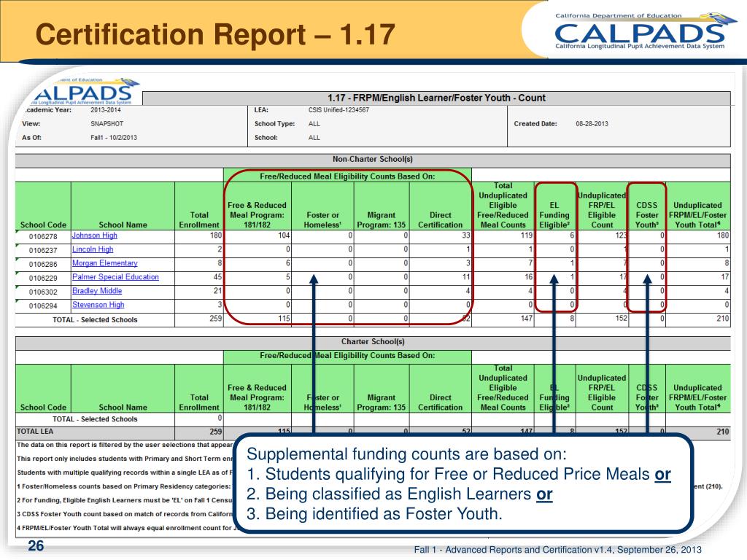Open the Palmer Special Education link
747x560 pixels.
115,276
